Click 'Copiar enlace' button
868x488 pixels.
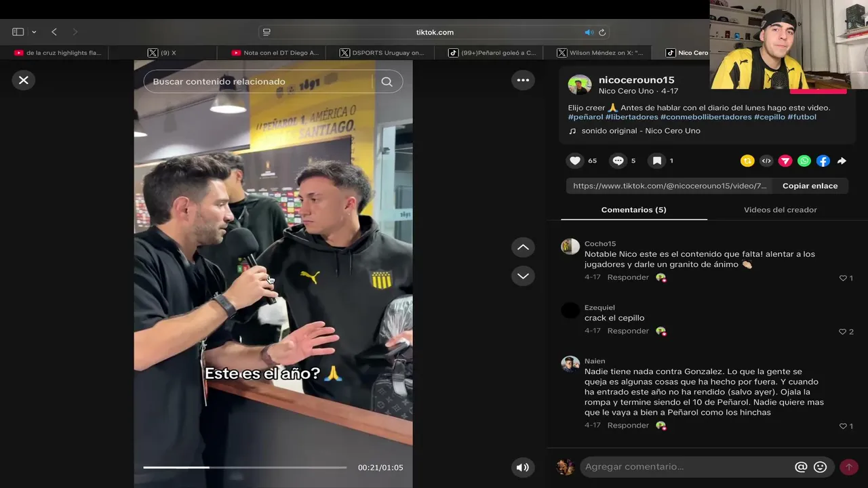coord(810,186)
